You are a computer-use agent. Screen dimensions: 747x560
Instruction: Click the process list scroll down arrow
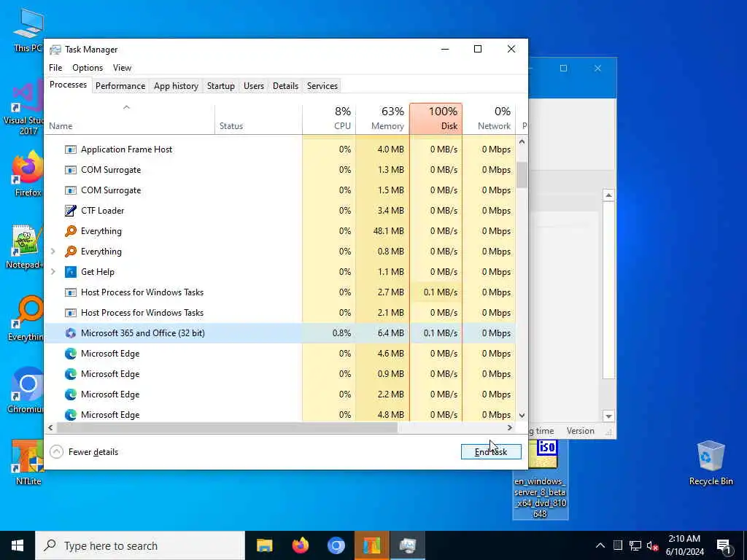[x=522, y=415]
